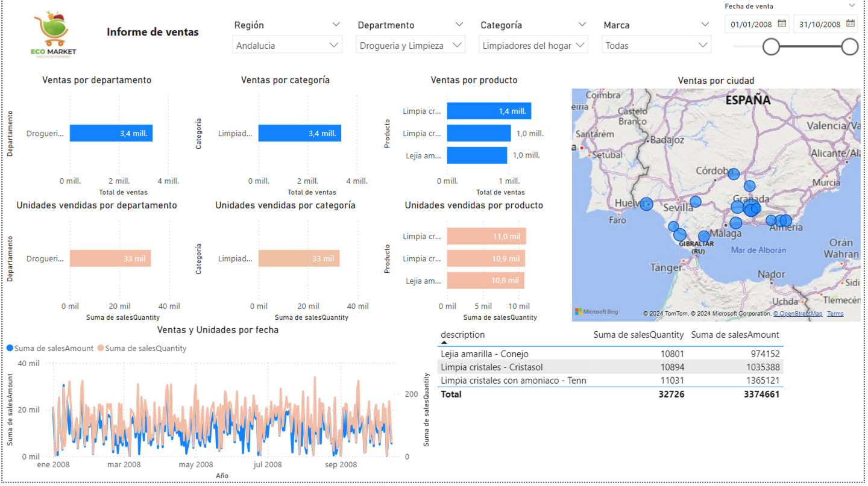Click the right date slider handle

point(850,46)
